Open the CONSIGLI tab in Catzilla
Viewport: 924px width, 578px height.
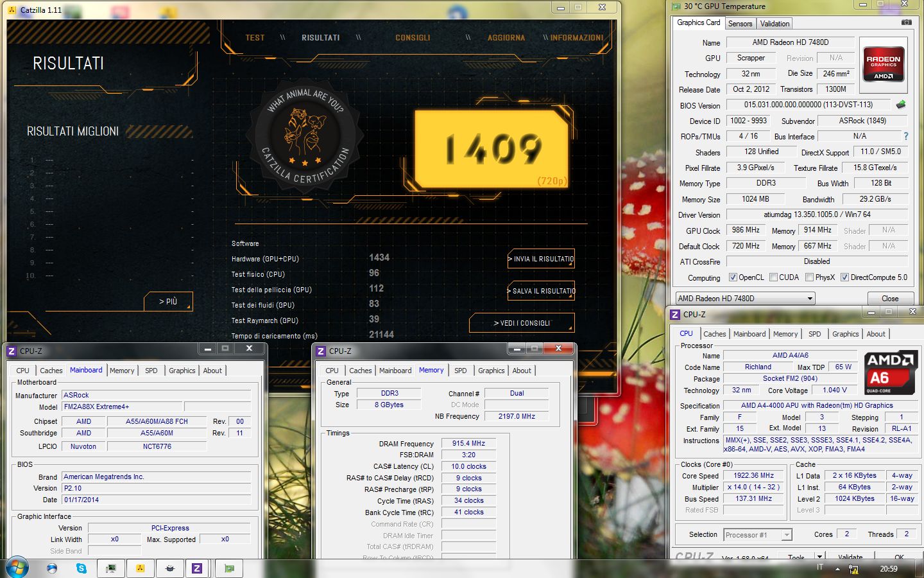(x=413, y=37)
